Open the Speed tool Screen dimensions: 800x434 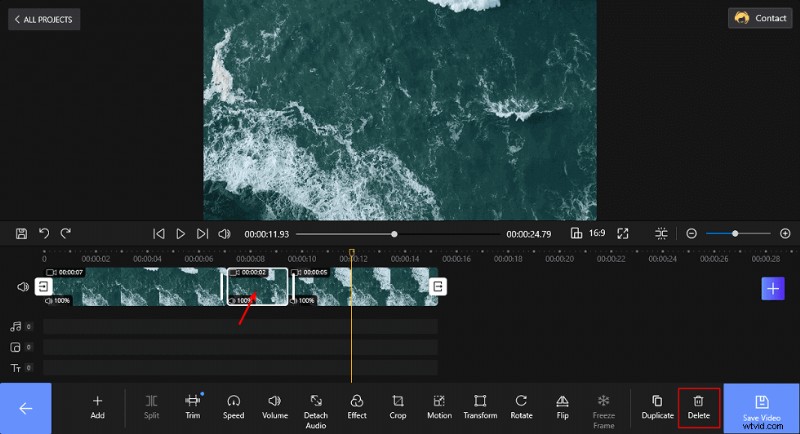(234, 407)
